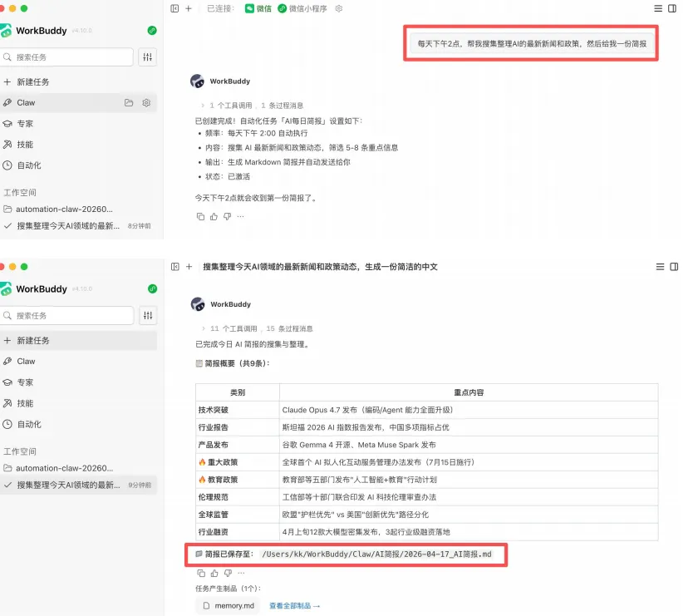Open 技能 in top window sidebar
693x616 pixels.
click(x=79, y=144)
